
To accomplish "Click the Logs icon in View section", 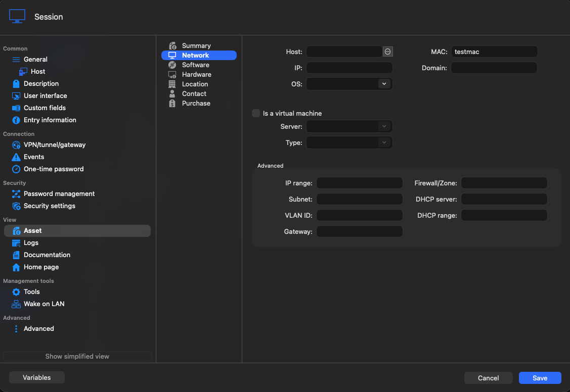I will [x=16, y=243].
